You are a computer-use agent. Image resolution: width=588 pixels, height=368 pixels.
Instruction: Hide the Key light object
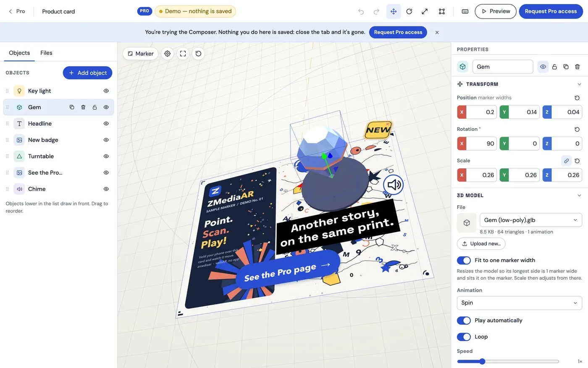pyautogui.click(x=106, y=91)
